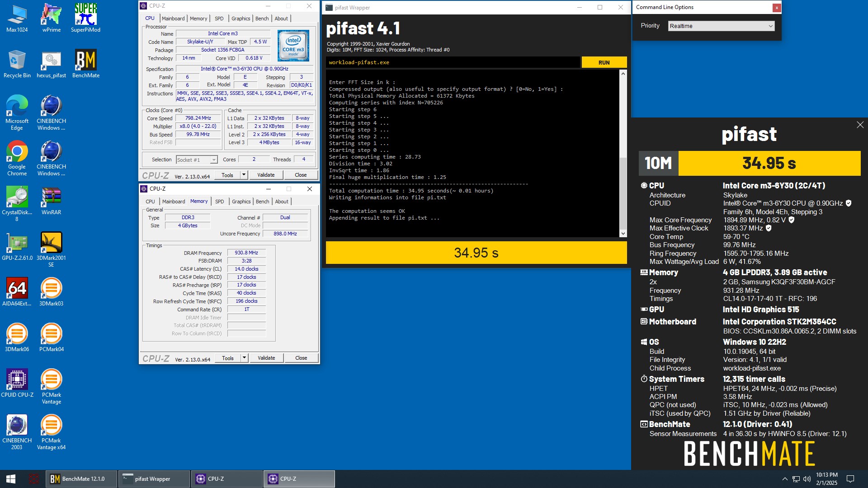Click the workload-pifast.exe command field
This screenshot has height=488, width=868.
click(x=453, y=62)
